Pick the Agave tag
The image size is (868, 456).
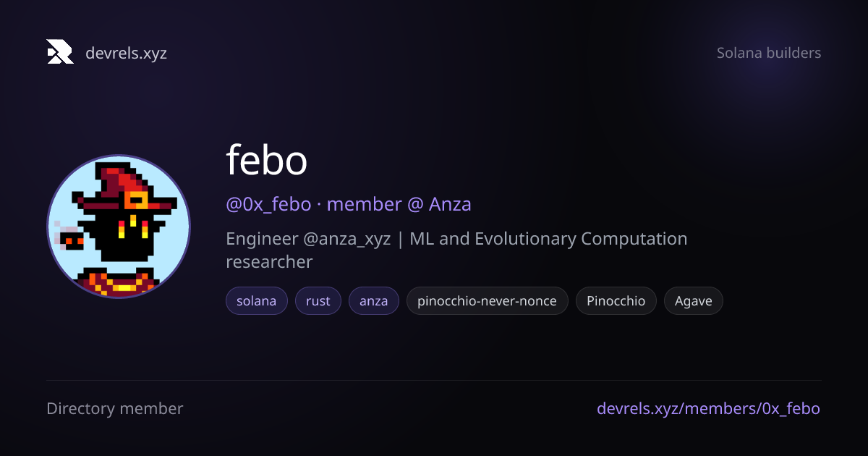[x=694, y=301]
